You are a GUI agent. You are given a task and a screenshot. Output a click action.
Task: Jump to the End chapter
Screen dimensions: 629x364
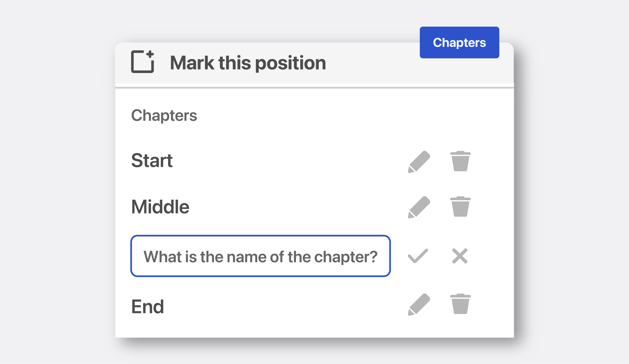147,306
